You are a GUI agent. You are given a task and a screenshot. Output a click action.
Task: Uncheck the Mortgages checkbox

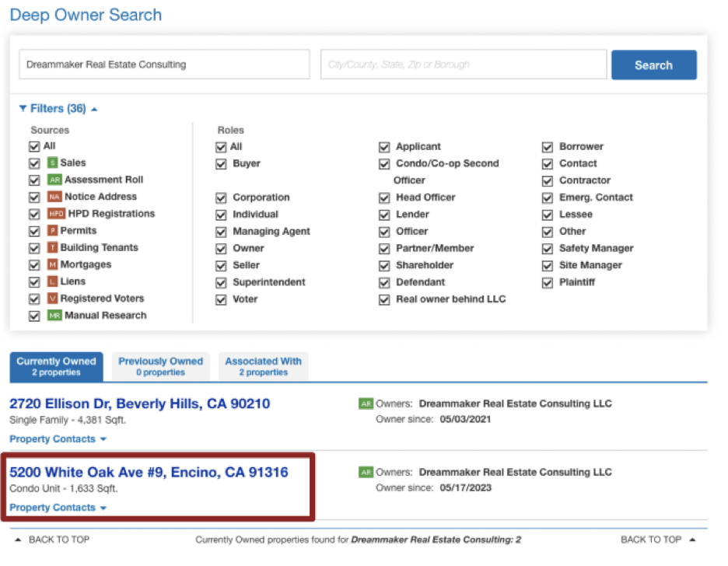click(34, 265)
